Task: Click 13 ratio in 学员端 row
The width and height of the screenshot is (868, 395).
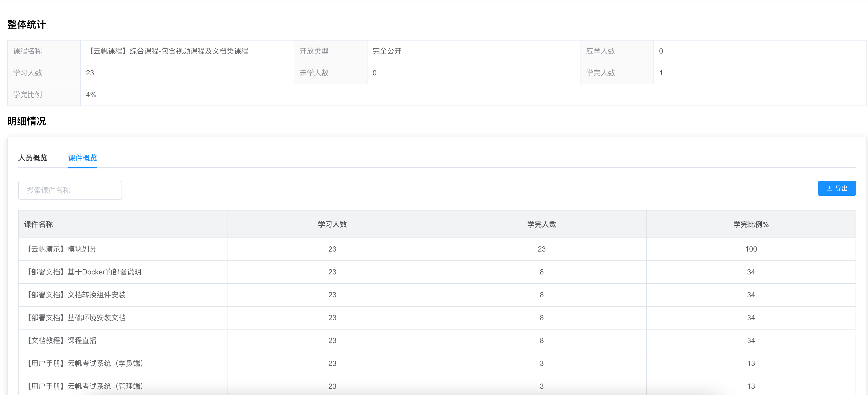Action: click(x=751, y=364)
